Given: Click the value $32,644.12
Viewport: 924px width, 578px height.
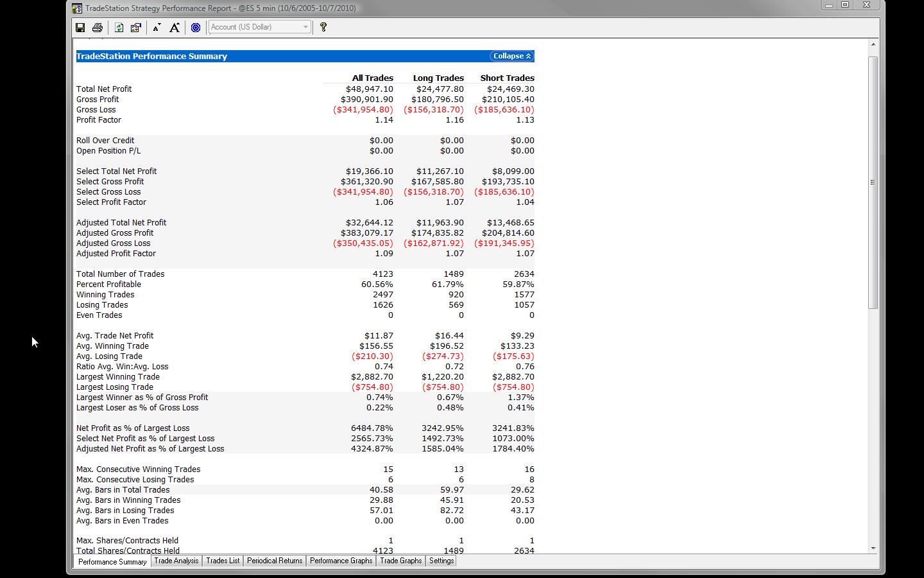Looking at the screenshot, I should 370,223.
